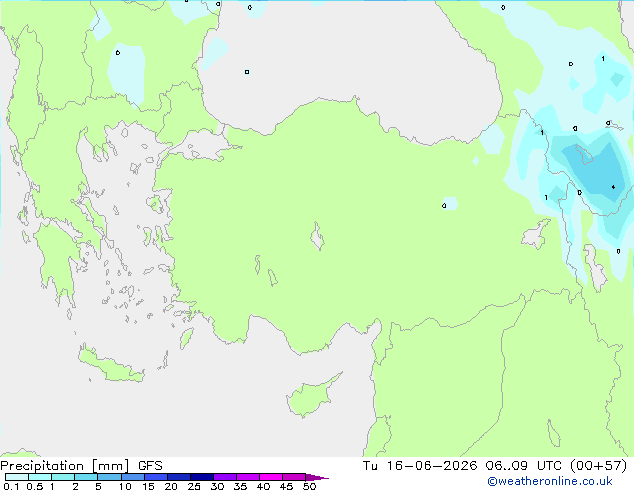
Task: Click the legend label '15'
Action: 148,486
